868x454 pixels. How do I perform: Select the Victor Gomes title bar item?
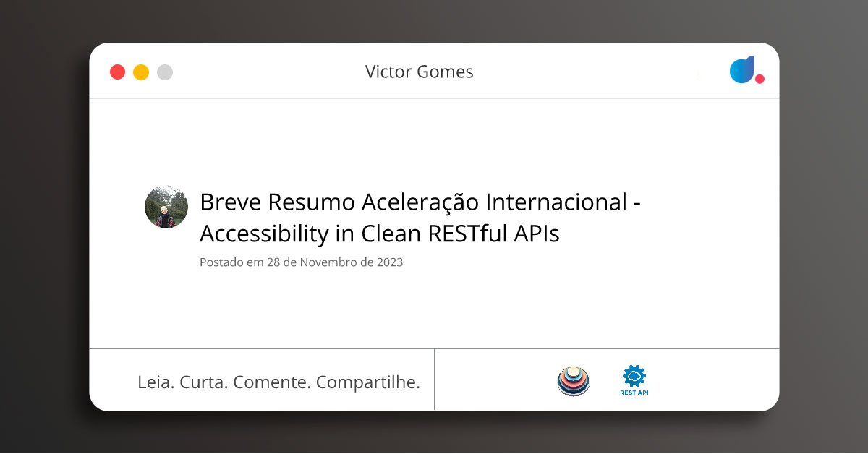[419, 72]
